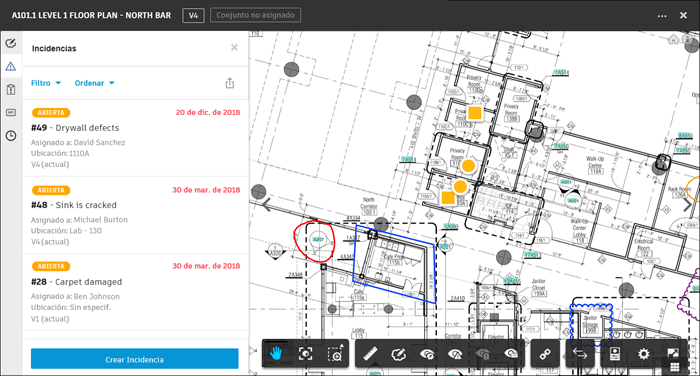Select issue #48 Sink is cracked
This screenshot has height=376, width=700.
click(x=135, y=215)
